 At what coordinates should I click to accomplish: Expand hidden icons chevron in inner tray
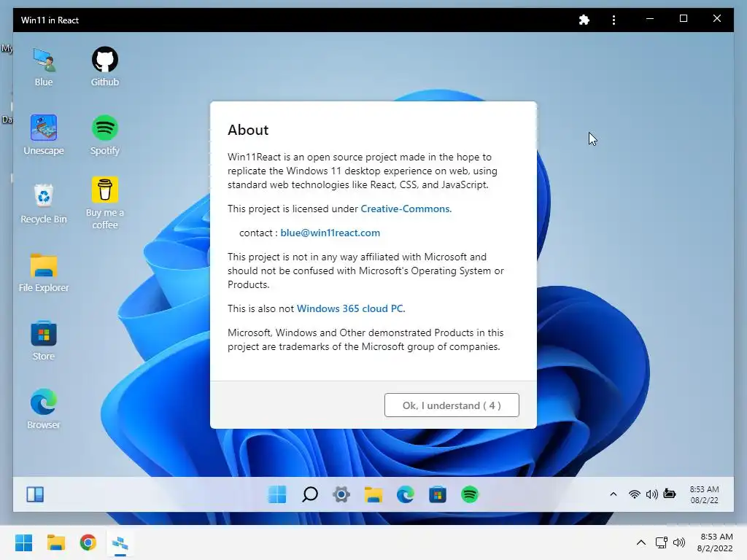[614, 494]
